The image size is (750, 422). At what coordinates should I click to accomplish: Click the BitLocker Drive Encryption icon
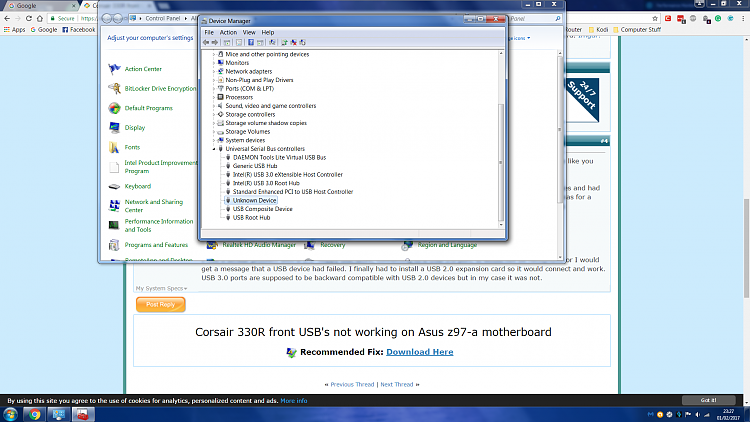click(x=114, y=89)
